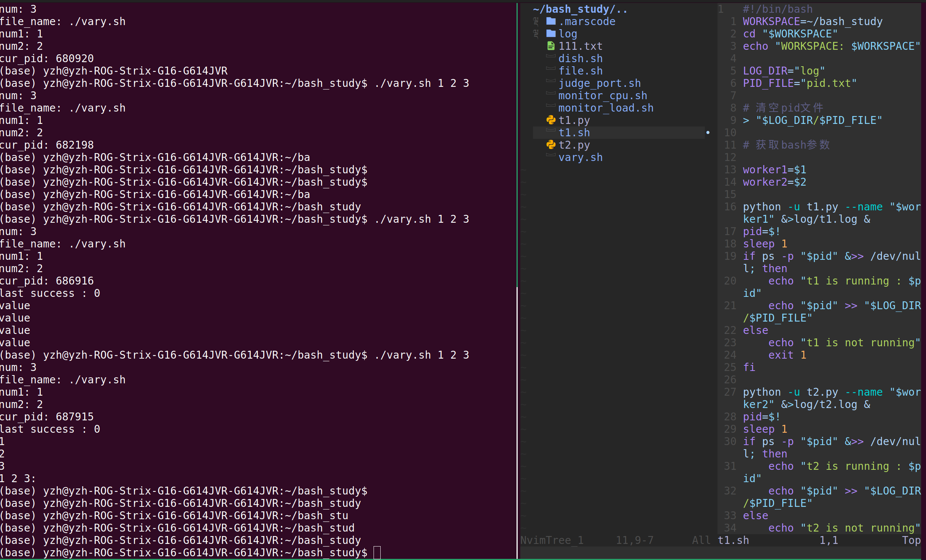Screen dimensions: 926x560
Task: Click the #!/bin/bash shebang line
Action: coord(777,9)
